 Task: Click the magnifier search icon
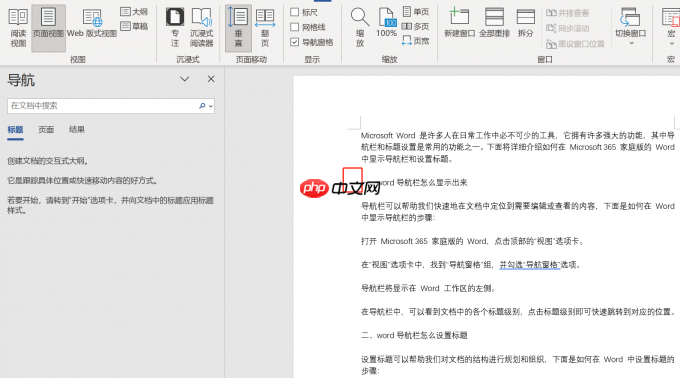click(x=202, y=106)
